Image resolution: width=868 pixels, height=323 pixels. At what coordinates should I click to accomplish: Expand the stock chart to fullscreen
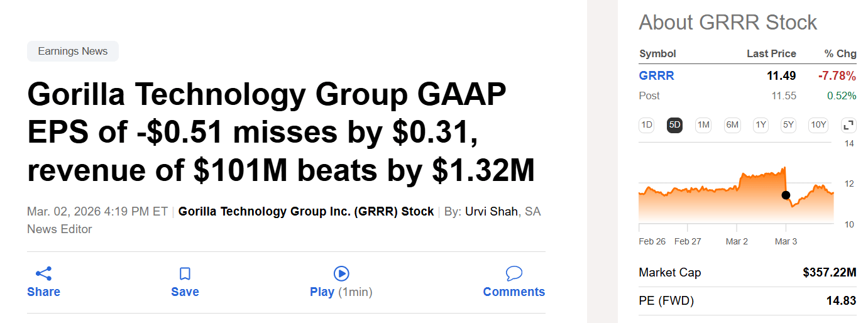pyautogui.click(x=849, y=125)
